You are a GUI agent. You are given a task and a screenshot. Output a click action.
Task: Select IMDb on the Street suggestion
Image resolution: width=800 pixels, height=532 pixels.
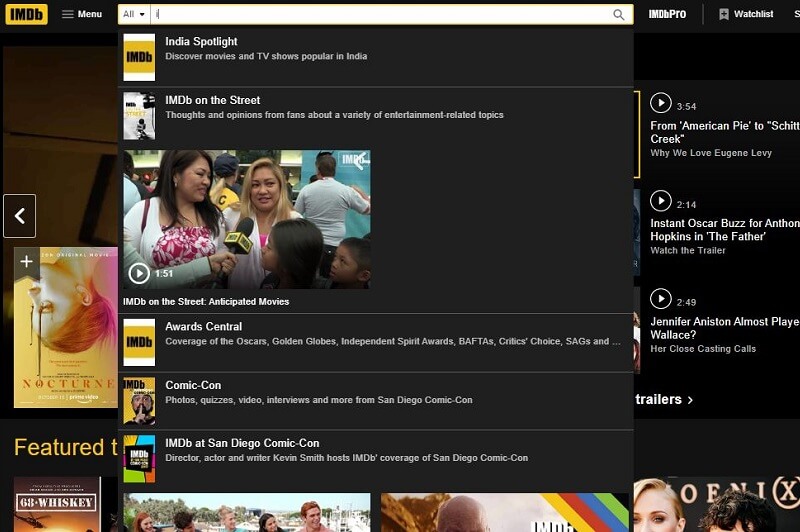pyautogui.click(x=212, y=100)
